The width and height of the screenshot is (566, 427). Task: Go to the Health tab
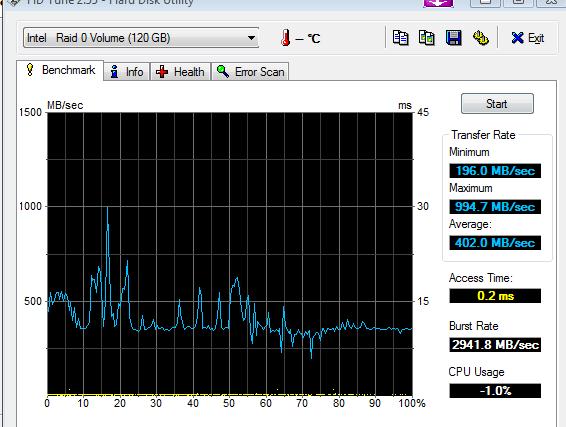[x=180, y=72]
